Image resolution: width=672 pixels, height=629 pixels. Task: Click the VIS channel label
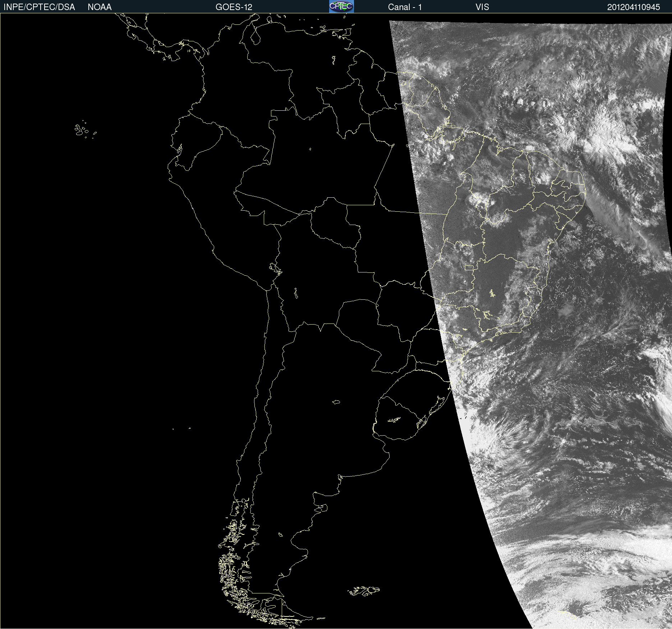point(482,7)
